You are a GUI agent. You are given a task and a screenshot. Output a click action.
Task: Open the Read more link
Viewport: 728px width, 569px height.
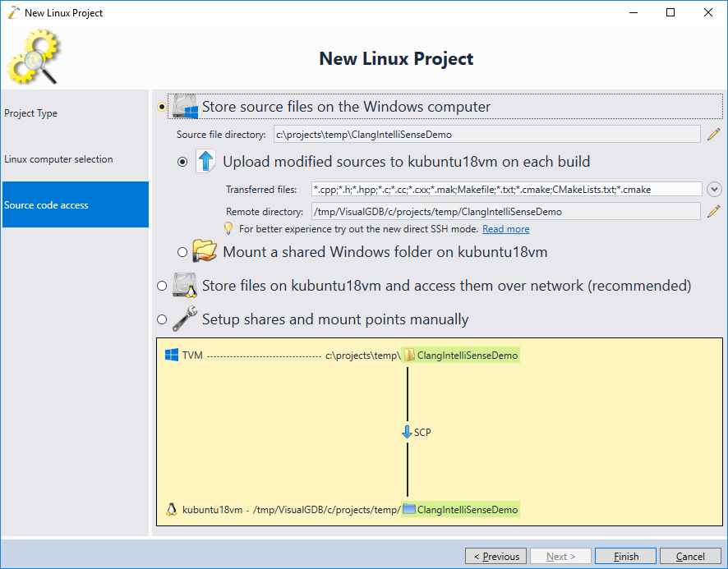(x=505, y=229)
